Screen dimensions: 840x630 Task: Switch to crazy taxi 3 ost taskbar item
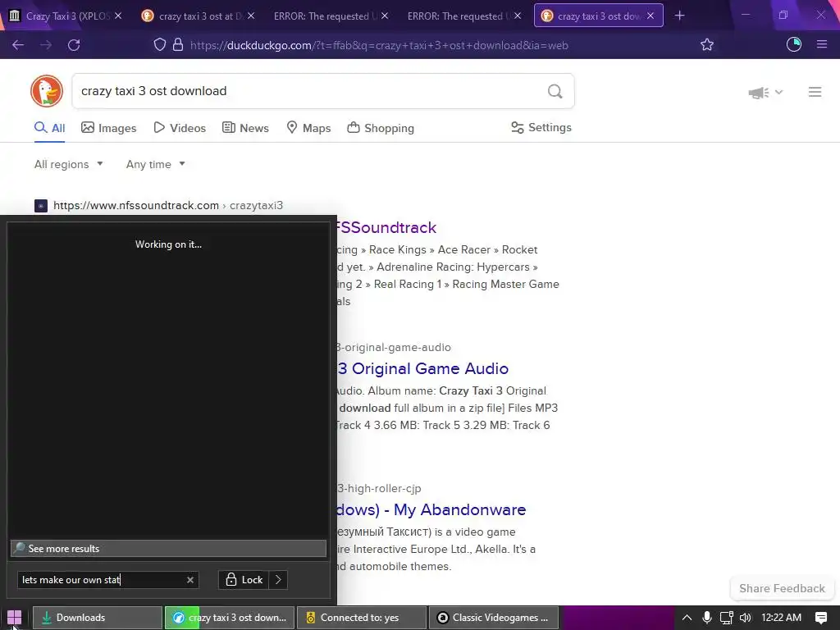(x=230, y=618)
